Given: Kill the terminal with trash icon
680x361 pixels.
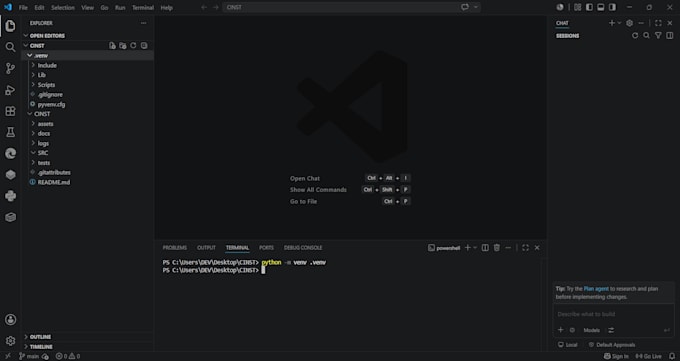Looking at the screenshot, I should click(x=497, y=248).
